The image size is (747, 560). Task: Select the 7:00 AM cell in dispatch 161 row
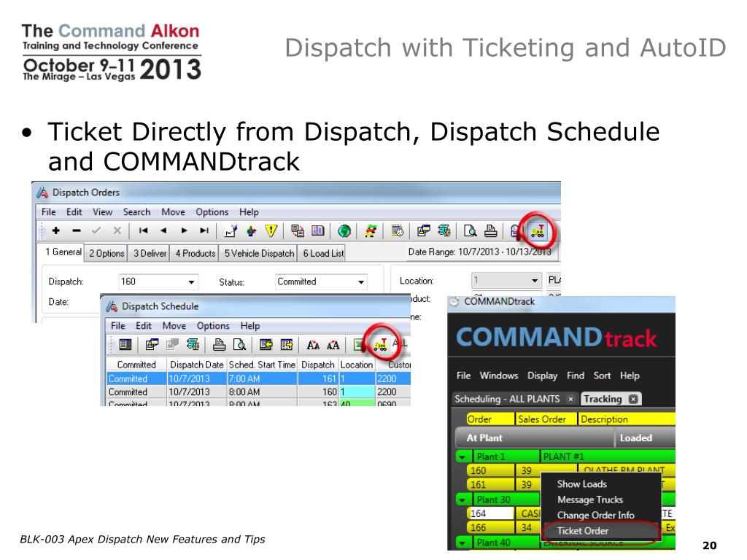(263, 378)
